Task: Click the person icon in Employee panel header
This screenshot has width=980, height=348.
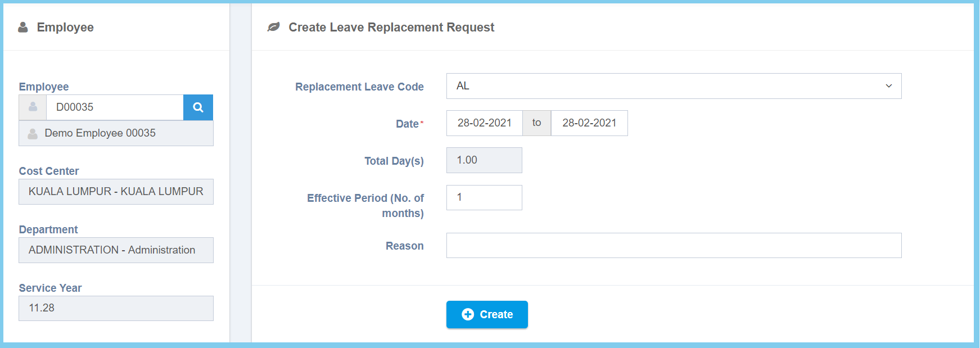Action: (23, 27)
